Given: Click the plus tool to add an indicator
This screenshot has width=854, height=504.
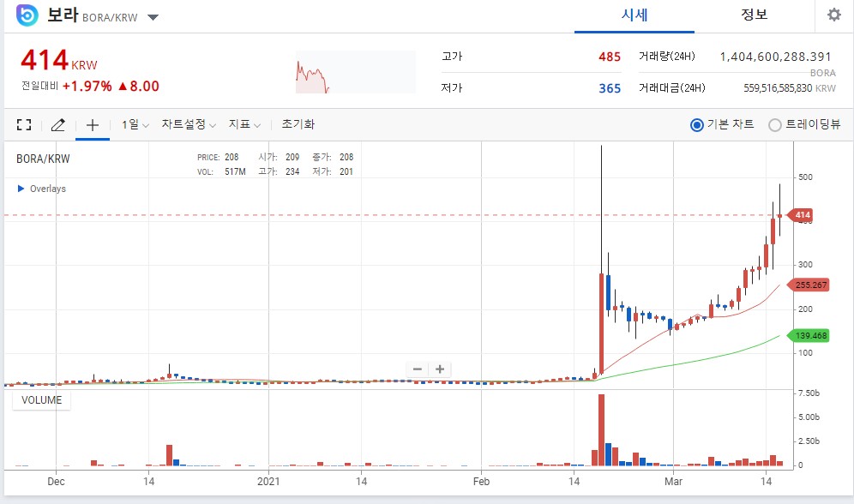Looking at the screenshot, I should pyautogui.click(x=92, y=124).
